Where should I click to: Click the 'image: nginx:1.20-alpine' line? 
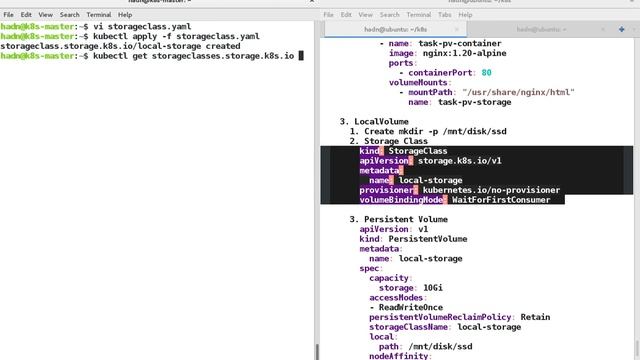tap(447, 53)
